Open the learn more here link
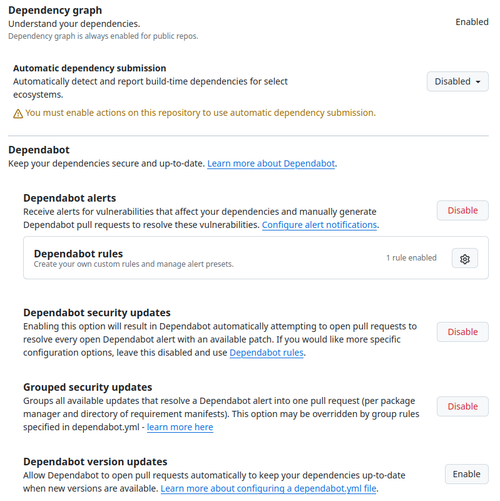 coord(180,427)
